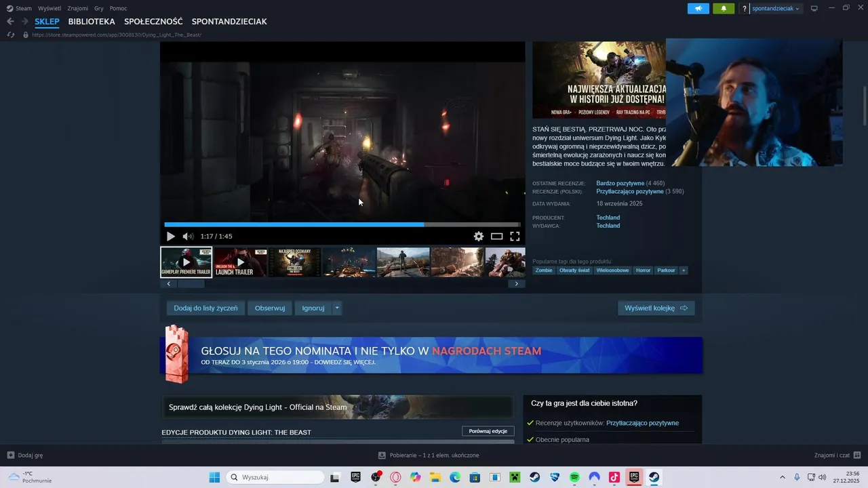
Task: Open the SPONTANDZIECIAK profile tab
Action: tap(229, 22)
